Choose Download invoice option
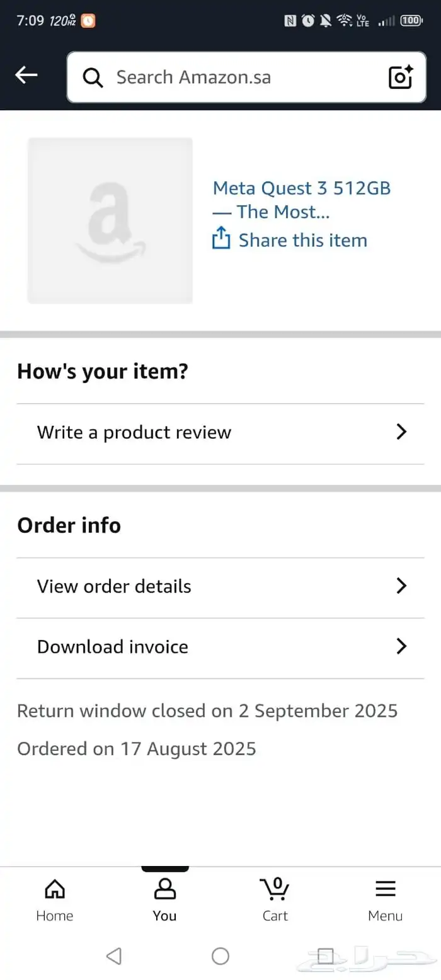This screenshot has width=441, height=980. [113, 647]
